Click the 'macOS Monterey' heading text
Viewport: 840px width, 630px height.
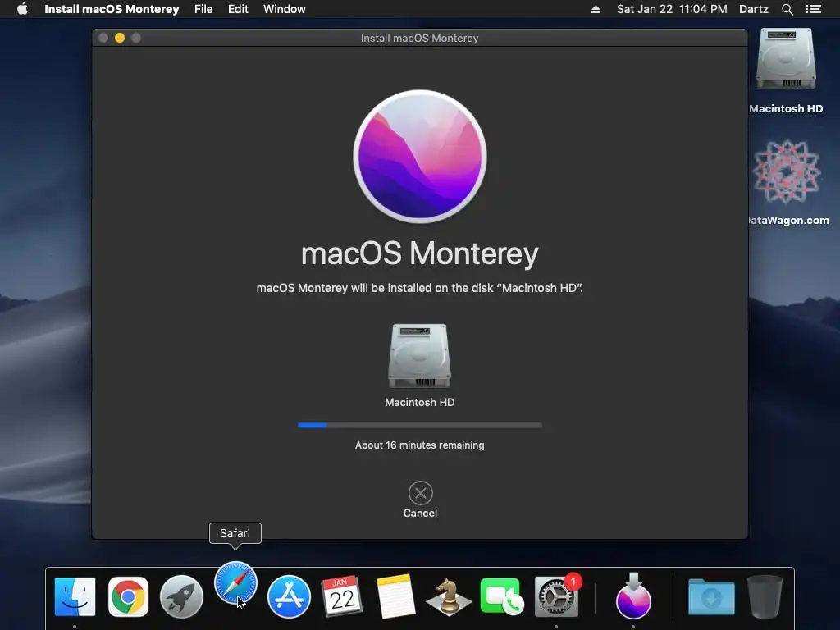420,253
